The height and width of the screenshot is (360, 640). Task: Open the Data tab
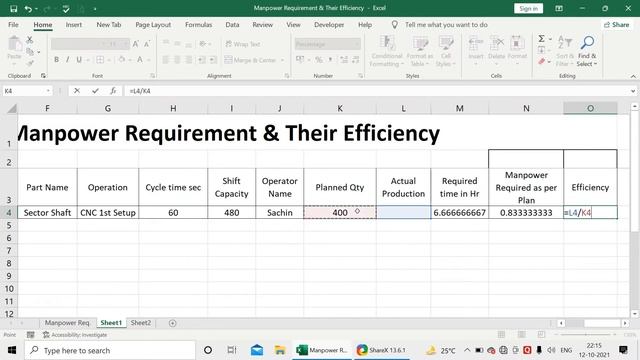pyautogui.click(x=232, y=24)
